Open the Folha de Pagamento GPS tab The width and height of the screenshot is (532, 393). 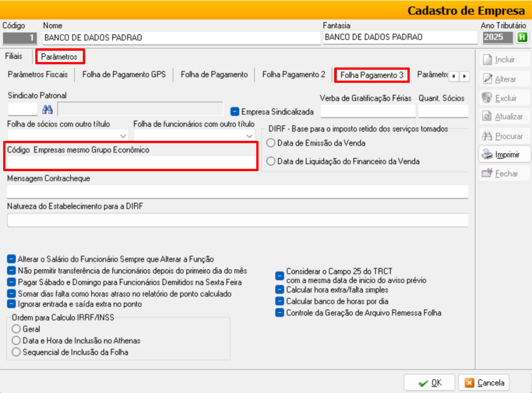[124, 74]
